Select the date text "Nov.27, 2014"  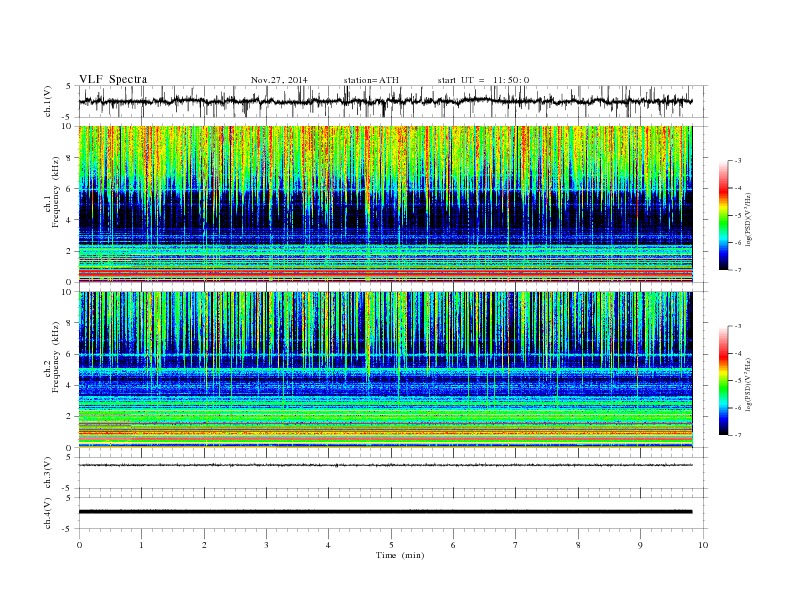click(279, 80)
